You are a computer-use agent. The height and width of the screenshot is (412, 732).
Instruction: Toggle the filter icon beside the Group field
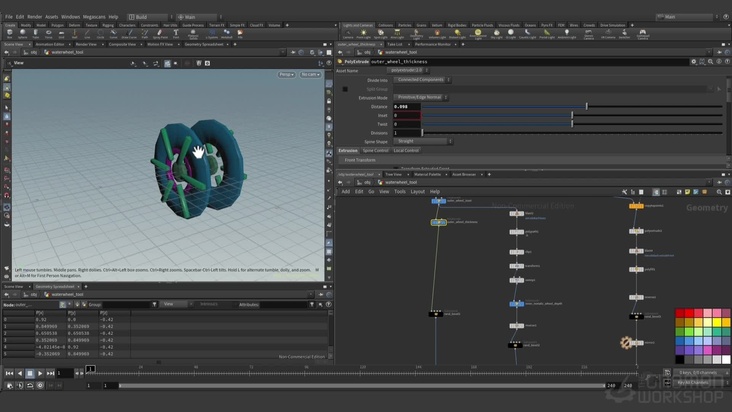click(154, 304)
